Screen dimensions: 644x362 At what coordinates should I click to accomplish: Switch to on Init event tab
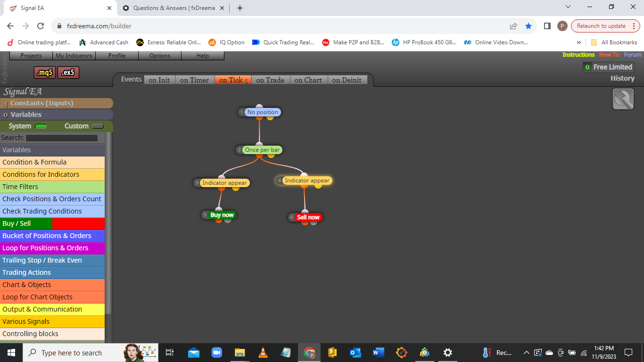pos(159,80)
